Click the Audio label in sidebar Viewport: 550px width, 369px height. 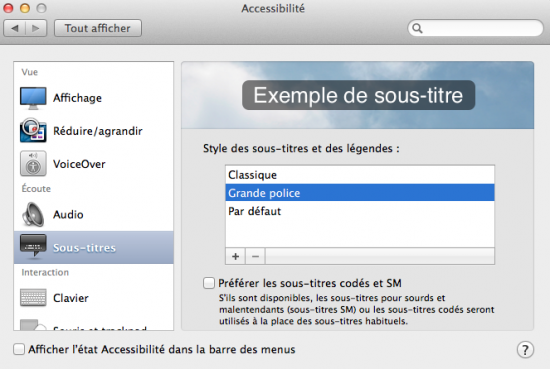coord(68,214)
